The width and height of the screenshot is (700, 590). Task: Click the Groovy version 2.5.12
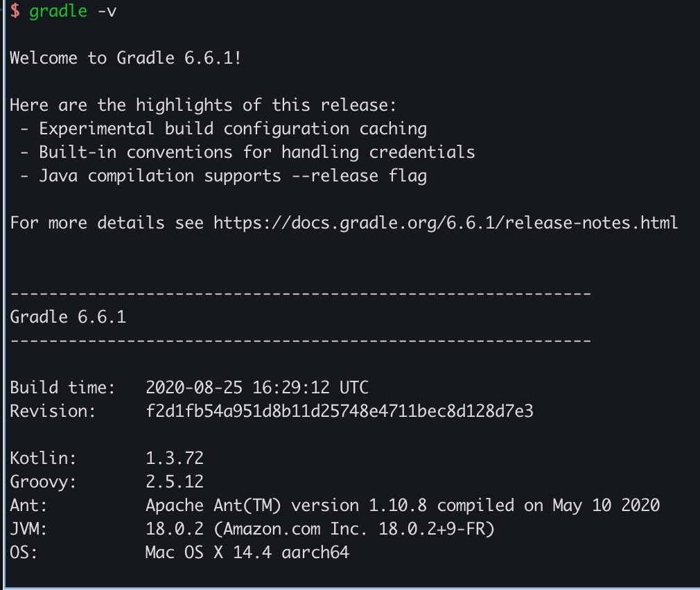click(175, 482)
